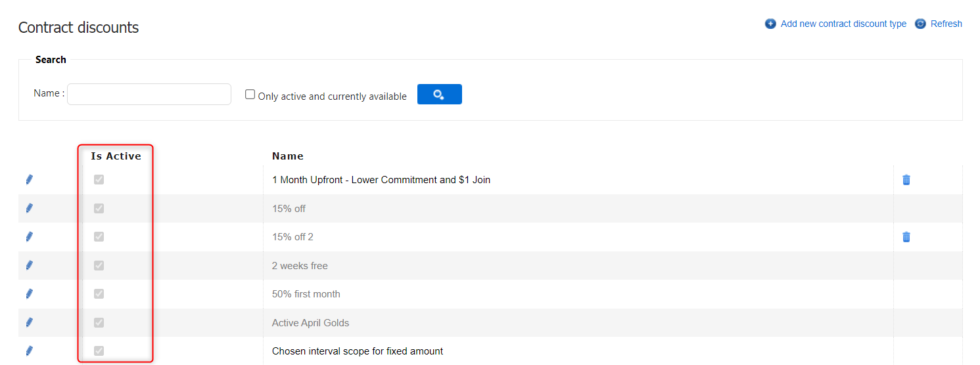Click the blue search magnifier button
This screenshot has height=365, width=980.
click(439, 95)
